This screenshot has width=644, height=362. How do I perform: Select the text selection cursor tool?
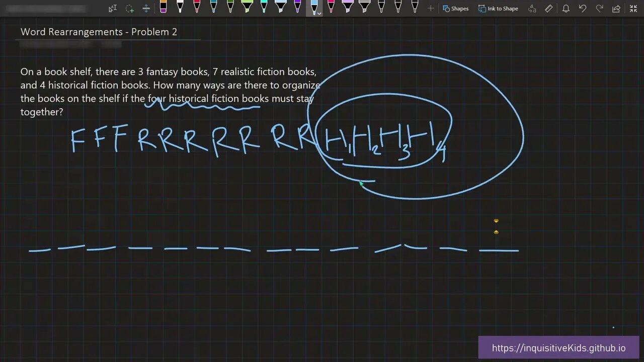[x=113, y=8]
